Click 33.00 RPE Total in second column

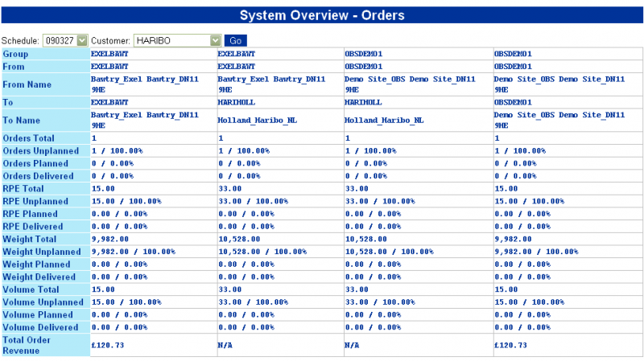[x=230, y=189]
